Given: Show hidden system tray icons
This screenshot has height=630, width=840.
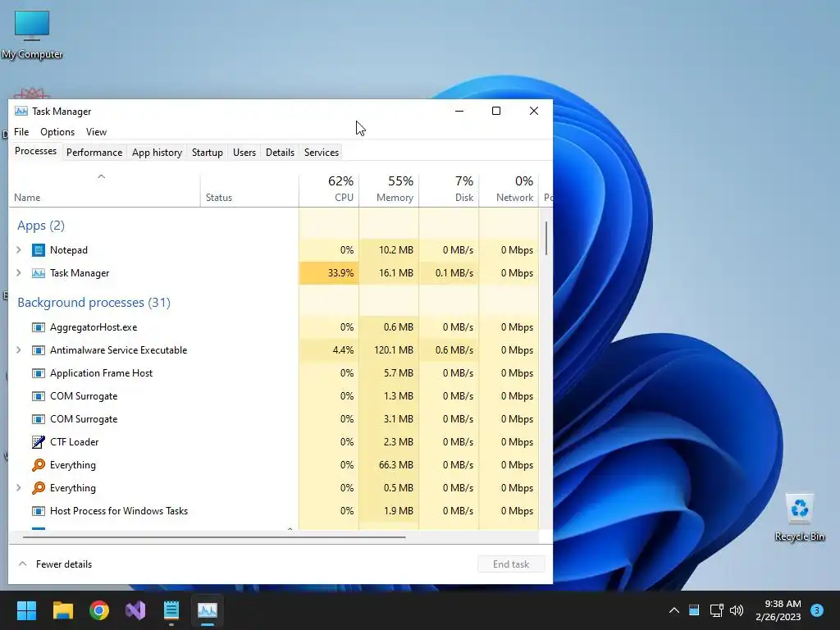Looking at the screenshot, I should (x=674, y=610).
